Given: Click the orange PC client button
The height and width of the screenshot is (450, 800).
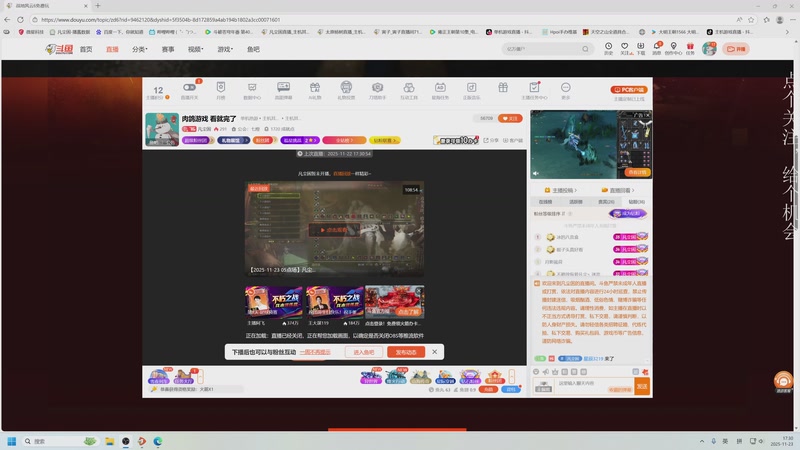Looking at the screenshot, I should [x=629, y=89].
